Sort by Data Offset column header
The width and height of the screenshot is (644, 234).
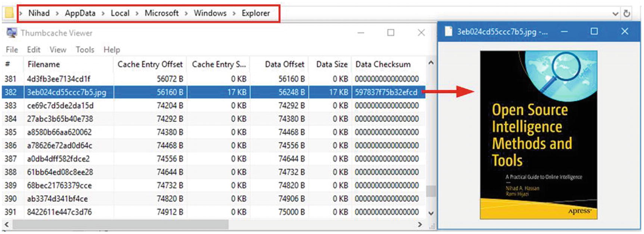(x=279, y=64)
